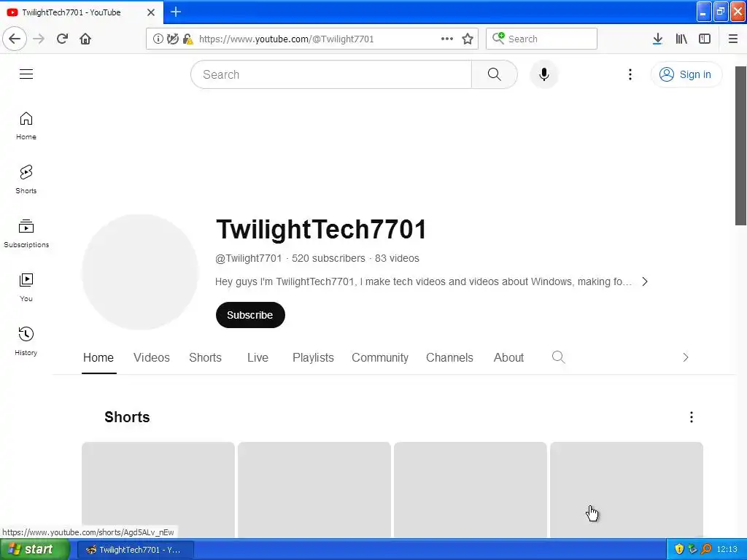747x560 pixels.
Task: Click the channel avatar placeholder circle
Action: [x=140, y=272]
